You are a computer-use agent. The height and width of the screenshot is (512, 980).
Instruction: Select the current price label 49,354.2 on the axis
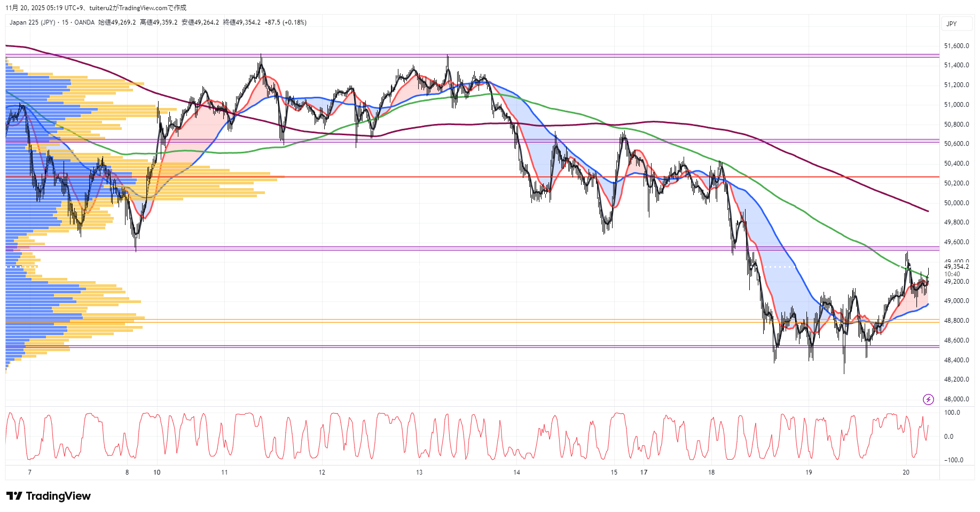(x=956, y=267)
